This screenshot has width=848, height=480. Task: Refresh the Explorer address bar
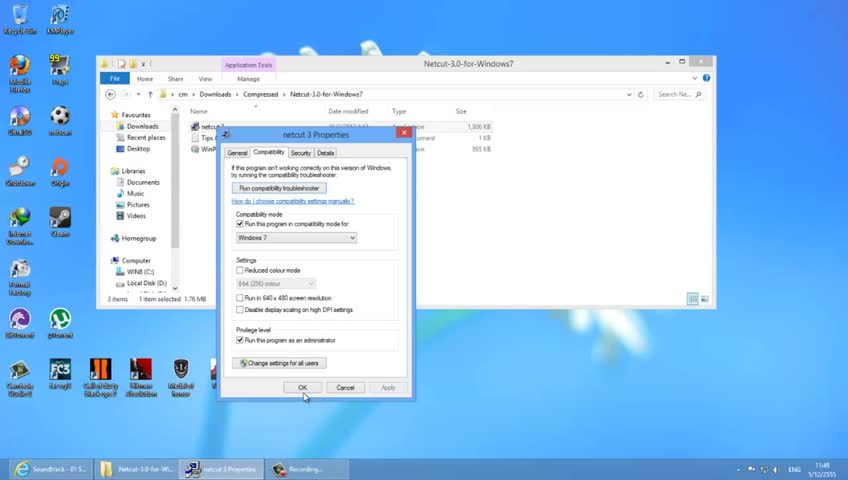tap(641, 94)
